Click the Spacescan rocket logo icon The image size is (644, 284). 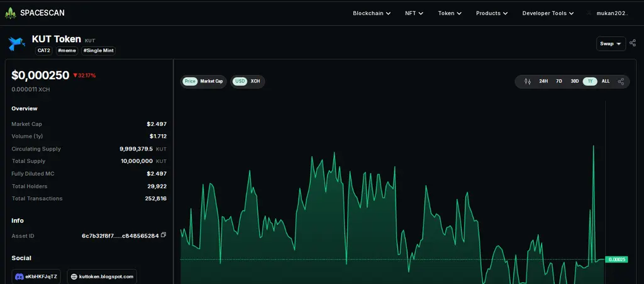pyautogui.click(x=10, y=13)
